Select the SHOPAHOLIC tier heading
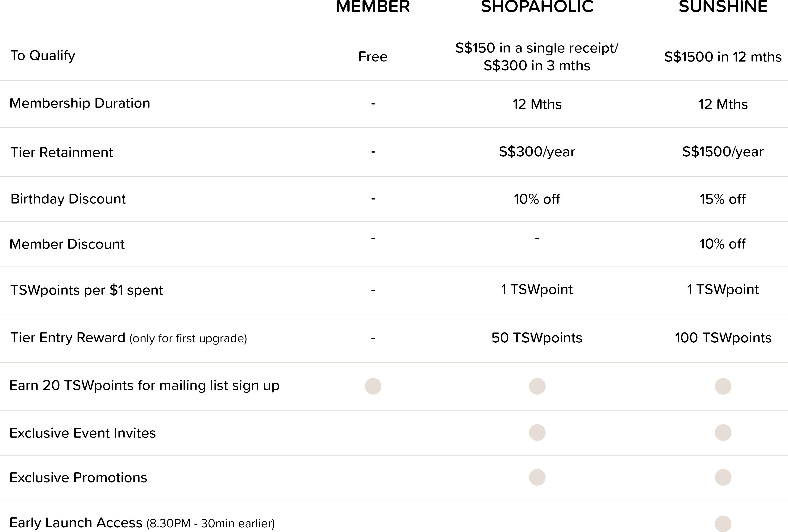 click(x=537, y=6)
